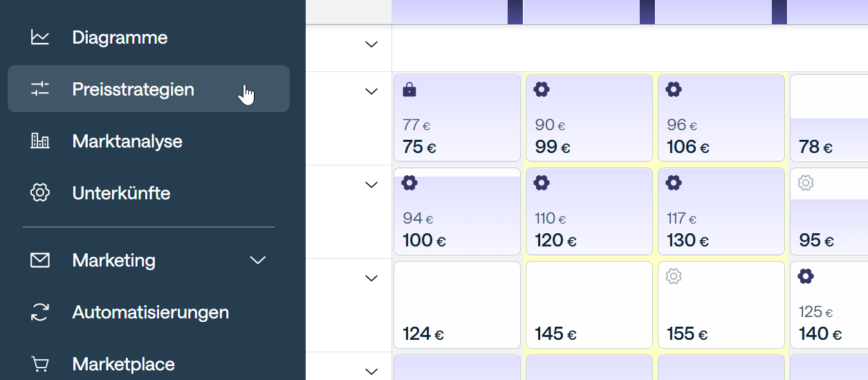Toggle the row chevron beside the 124 € cell

click(x=371, y=278)
